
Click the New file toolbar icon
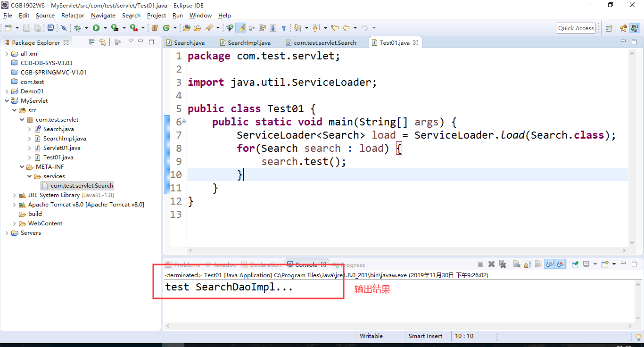8,28
